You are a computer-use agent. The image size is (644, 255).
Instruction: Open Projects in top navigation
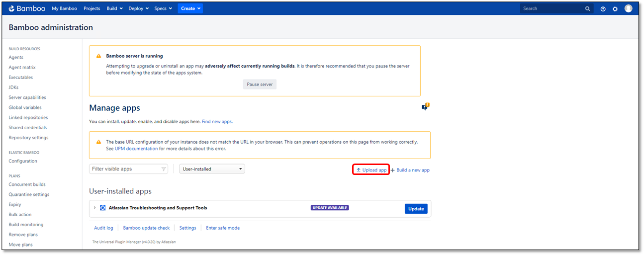92,8
